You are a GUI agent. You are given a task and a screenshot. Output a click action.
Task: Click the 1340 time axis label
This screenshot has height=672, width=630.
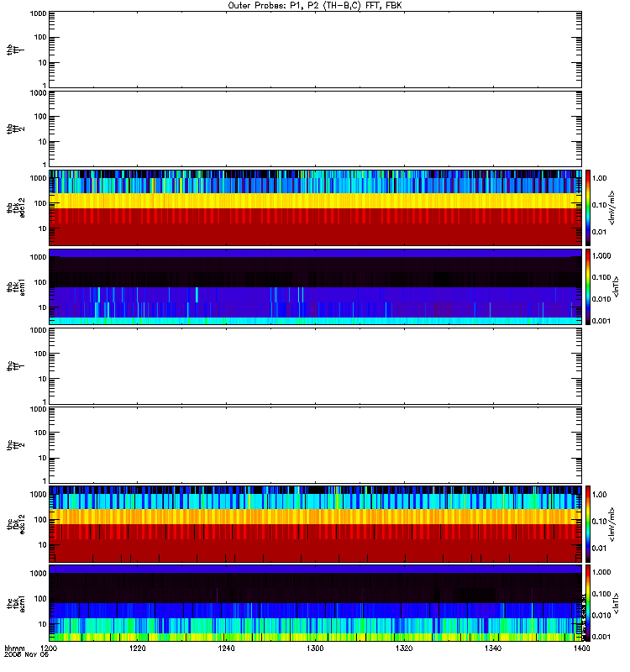coord(493,648)
